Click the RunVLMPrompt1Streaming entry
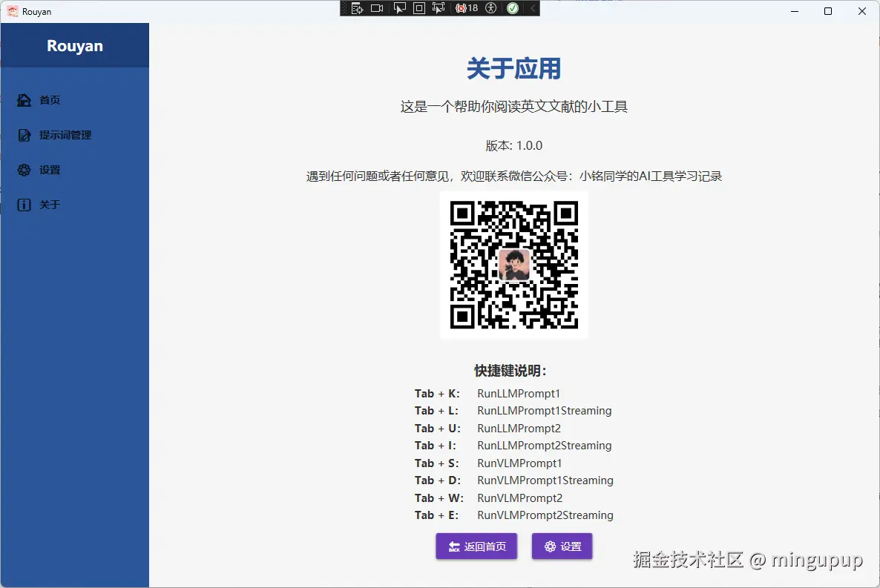 pos(545,480)
